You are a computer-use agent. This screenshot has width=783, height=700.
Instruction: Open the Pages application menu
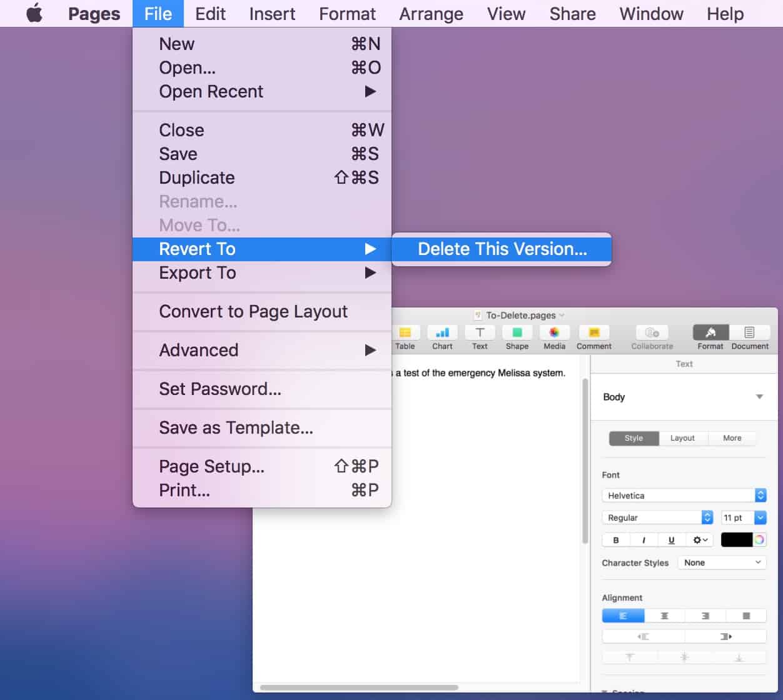(x=94, y=13)
